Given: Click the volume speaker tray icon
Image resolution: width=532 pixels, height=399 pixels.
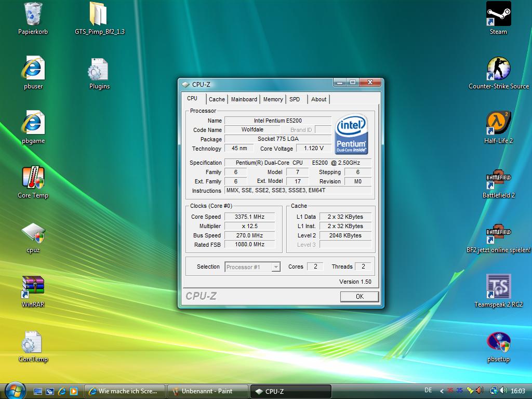Looking at the screenshot, I should tap(504, 391).
